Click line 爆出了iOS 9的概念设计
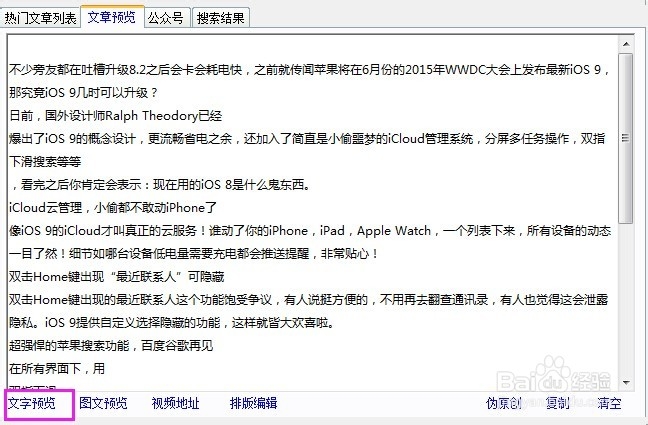Viewport: 648px width, 425px height. coord(307,138)
